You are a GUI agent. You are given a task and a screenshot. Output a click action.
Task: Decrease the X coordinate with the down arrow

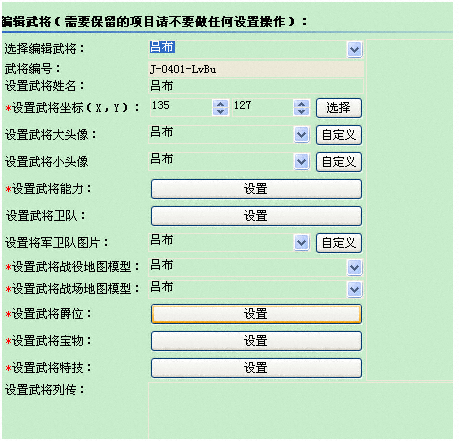[220, 112]
